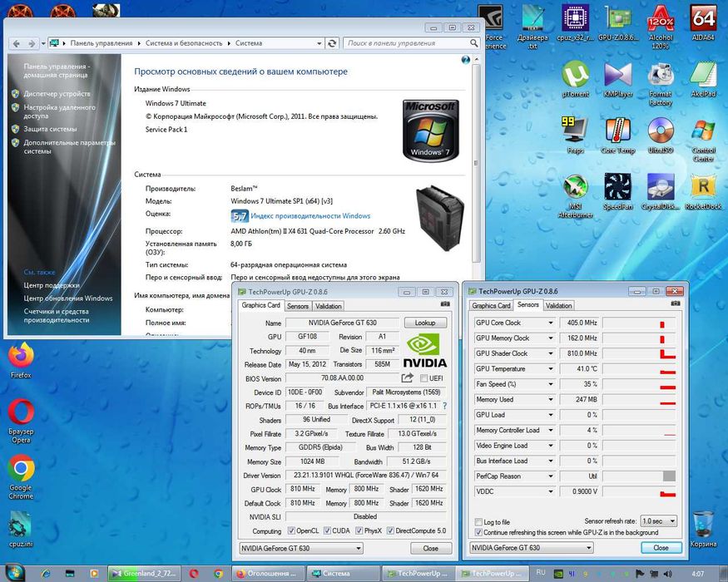The width and height of the screenshot is (728, 582).
Task: Enable the Log to file checkbox
Action: pos(478,522)
